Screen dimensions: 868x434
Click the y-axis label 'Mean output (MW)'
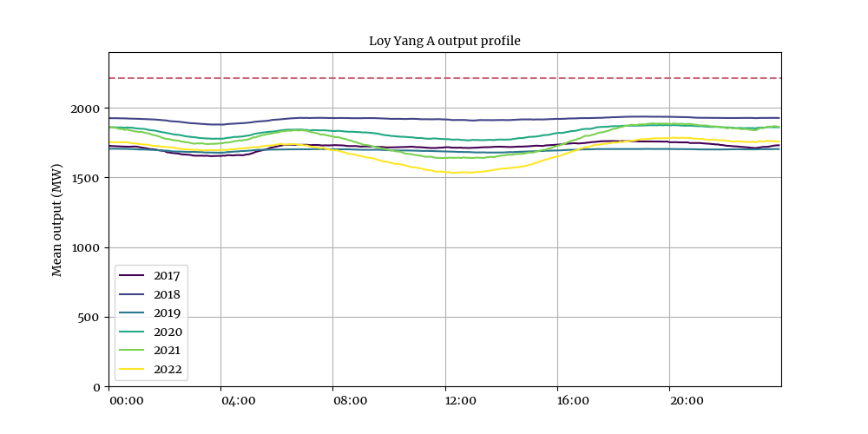(x=57, y=220)
